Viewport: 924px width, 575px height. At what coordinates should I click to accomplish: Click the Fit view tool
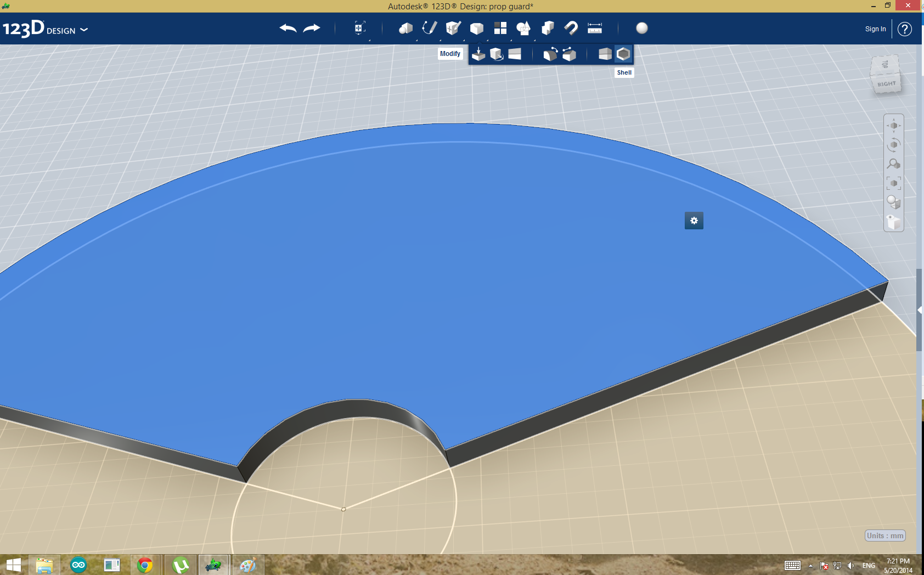coord(894,183)
